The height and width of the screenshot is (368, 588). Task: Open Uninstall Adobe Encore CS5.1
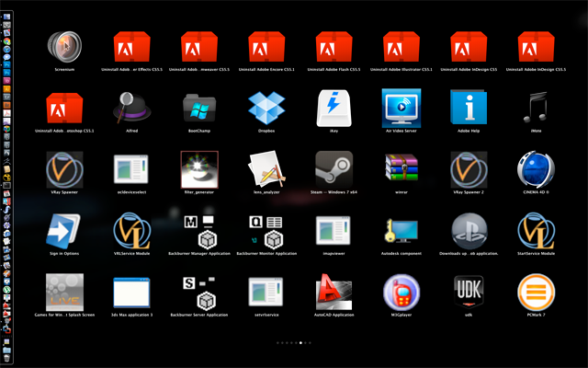click(266, 47)
